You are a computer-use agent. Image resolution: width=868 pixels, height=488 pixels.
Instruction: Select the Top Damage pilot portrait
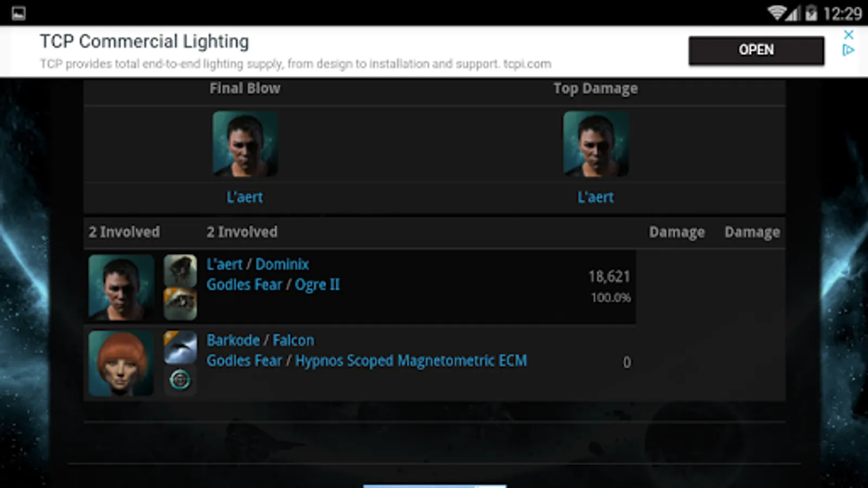[x=596, y=144]
